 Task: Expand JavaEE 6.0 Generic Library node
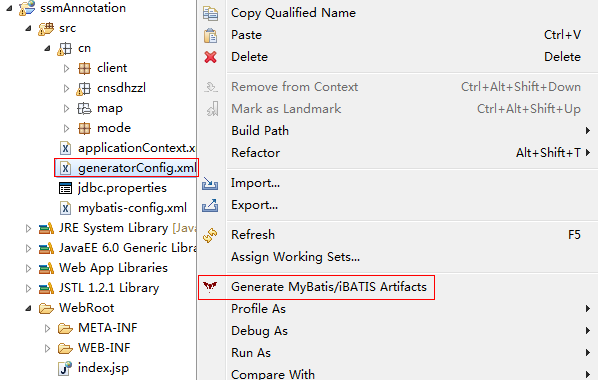tap(28, 248)
